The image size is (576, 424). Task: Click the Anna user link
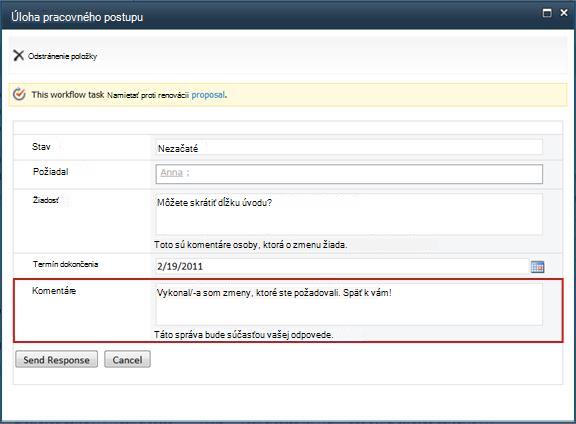click(x=171, y=172)
